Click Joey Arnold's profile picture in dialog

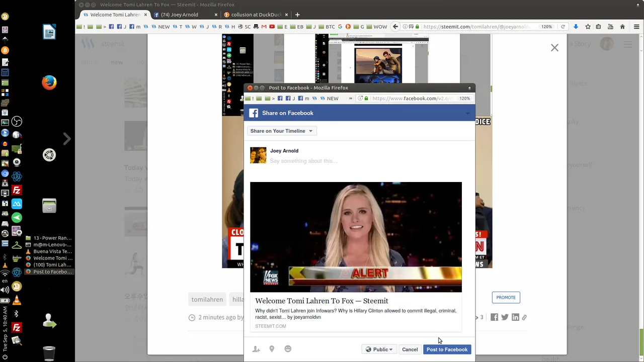pyautogui.click(x=258, y=155)
